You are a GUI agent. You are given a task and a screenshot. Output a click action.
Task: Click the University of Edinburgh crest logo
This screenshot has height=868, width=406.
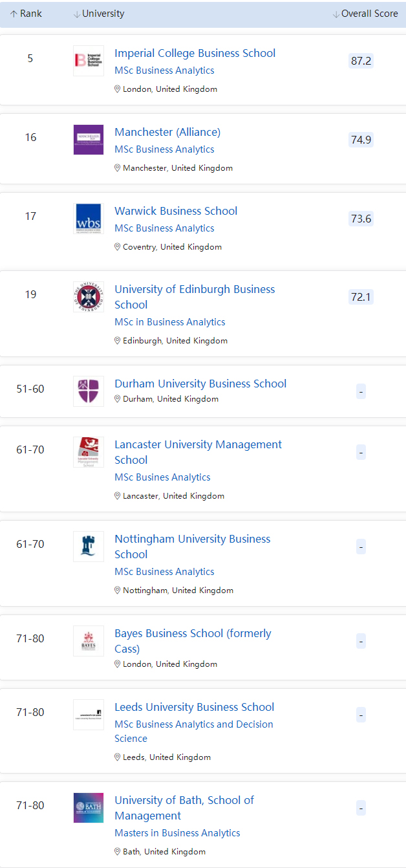(89, 297)
